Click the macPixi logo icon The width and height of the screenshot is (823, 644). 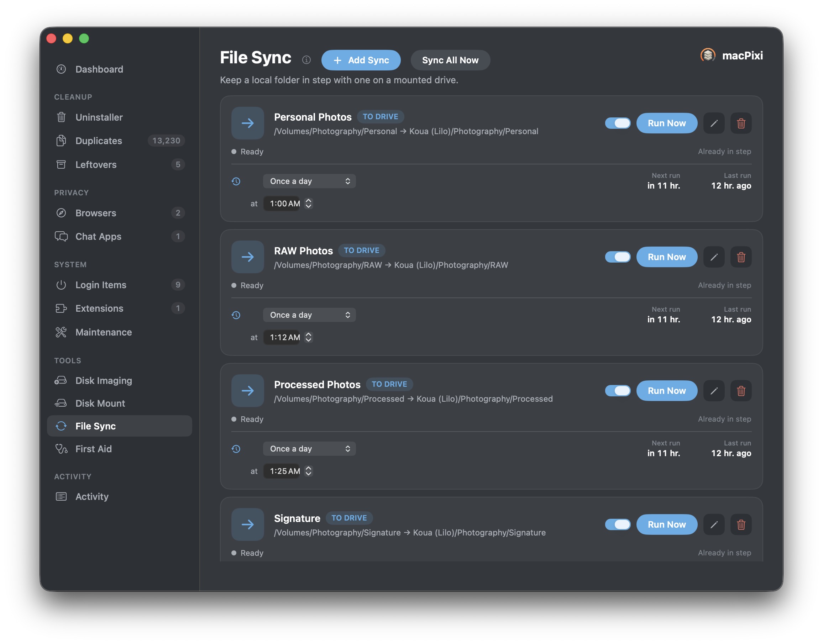[708, 56]
